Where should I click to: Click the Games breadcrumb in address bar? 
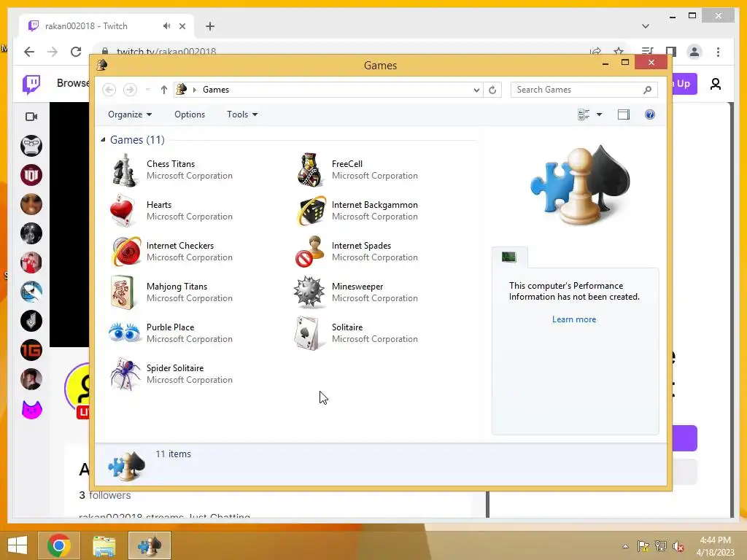[x=216, y=90]
